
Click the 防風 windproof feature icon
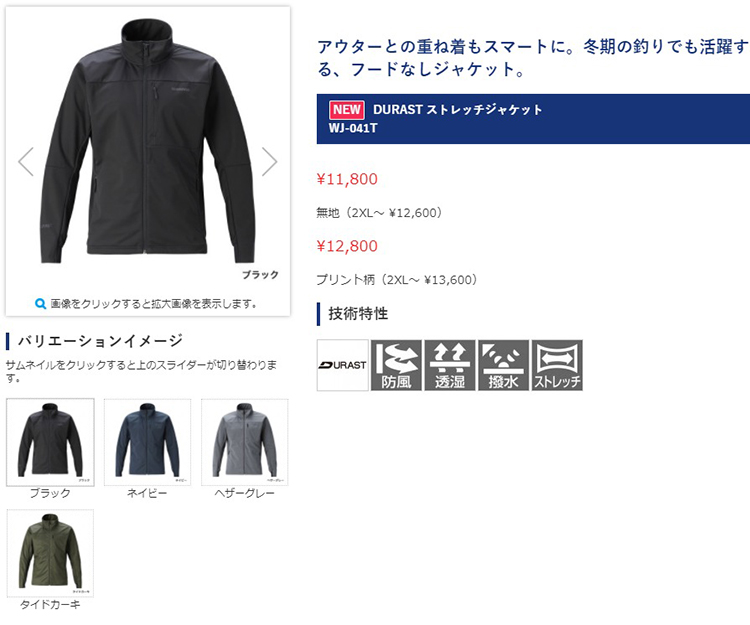point(397,365)
